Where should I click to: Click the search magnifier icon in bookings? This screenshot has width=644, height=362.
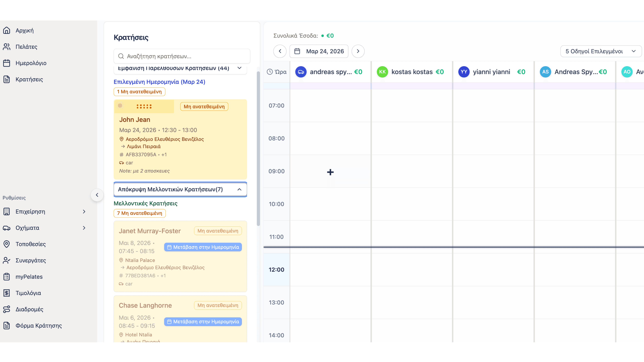[x=121, y=56]
